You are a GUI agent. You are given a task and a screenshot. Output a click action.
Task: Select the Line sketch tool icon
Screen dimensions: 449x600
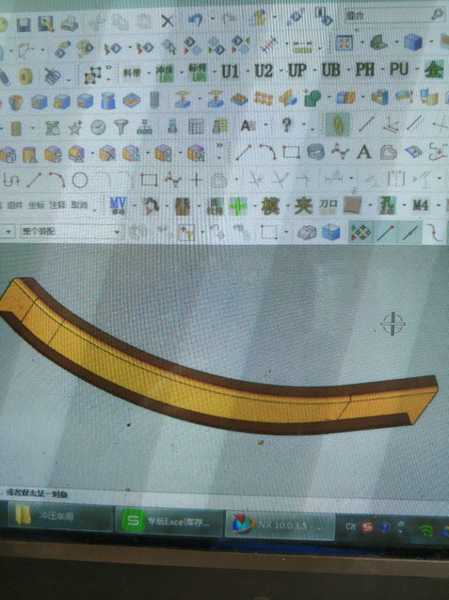point(244,152)
